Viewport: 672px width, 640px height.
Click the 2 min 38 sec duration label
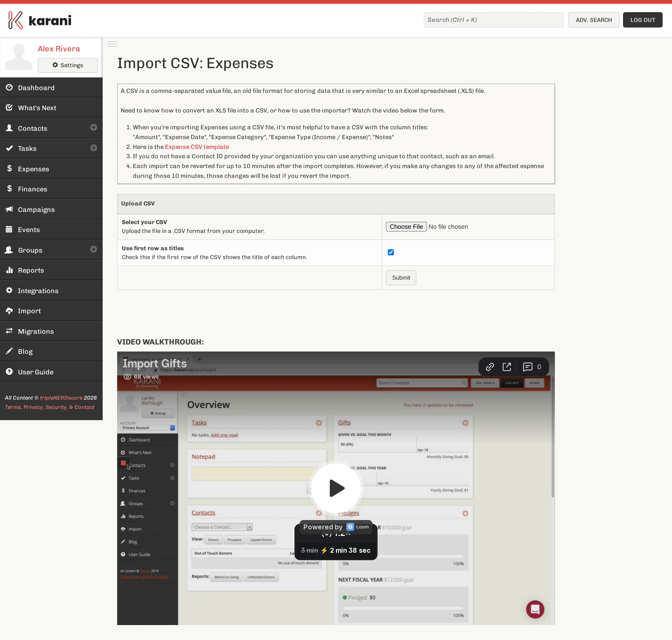350,550
